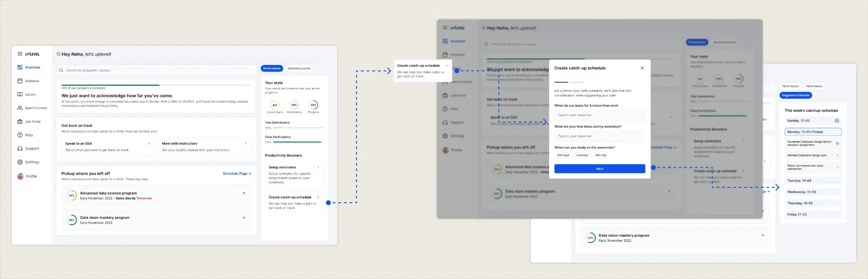This screenshot has width=868, height=279.
Task: Open the Library book icon in the left dashboard sidebar
Action: coord(20,94)
